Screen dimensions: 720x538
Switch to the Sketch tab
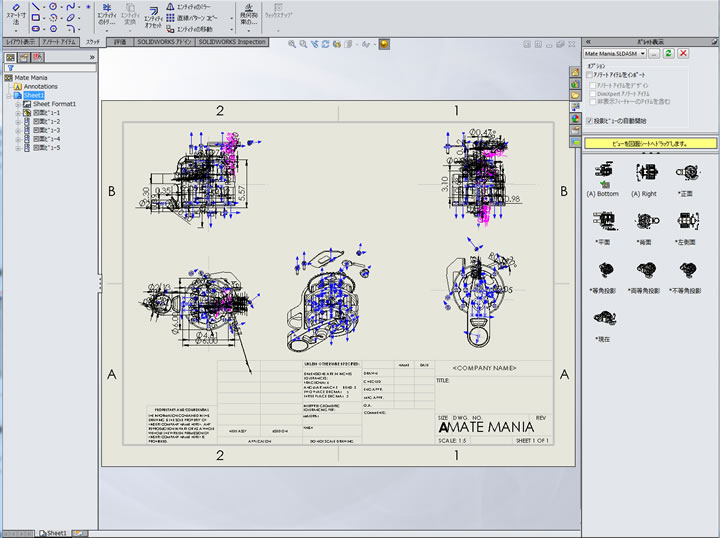(x=92, y=42)
